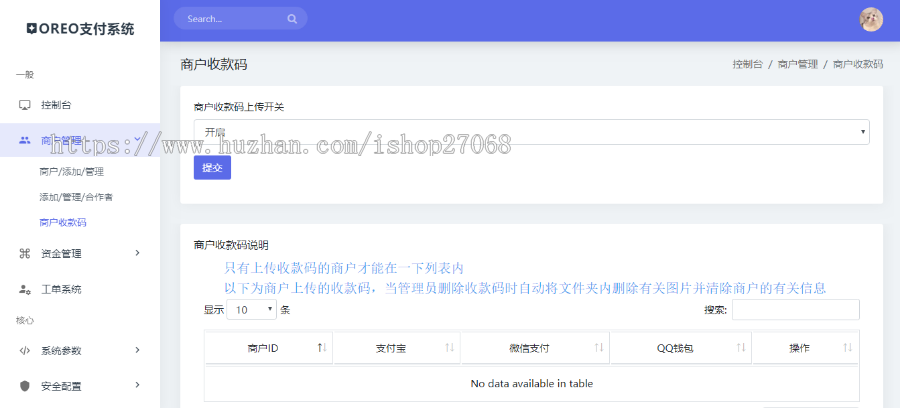Open 添加/管理/合作者 submenu item

(x=76, y=197)
